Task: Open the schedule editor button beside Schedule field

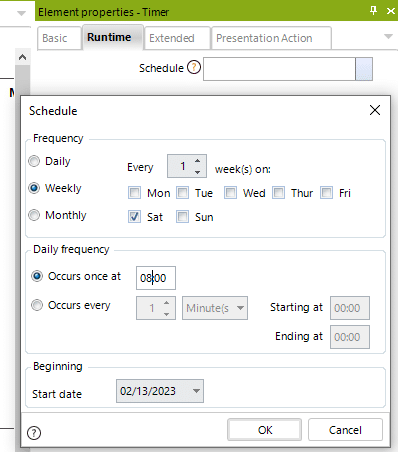Action: pyautogui.click(x=364, y=69)
